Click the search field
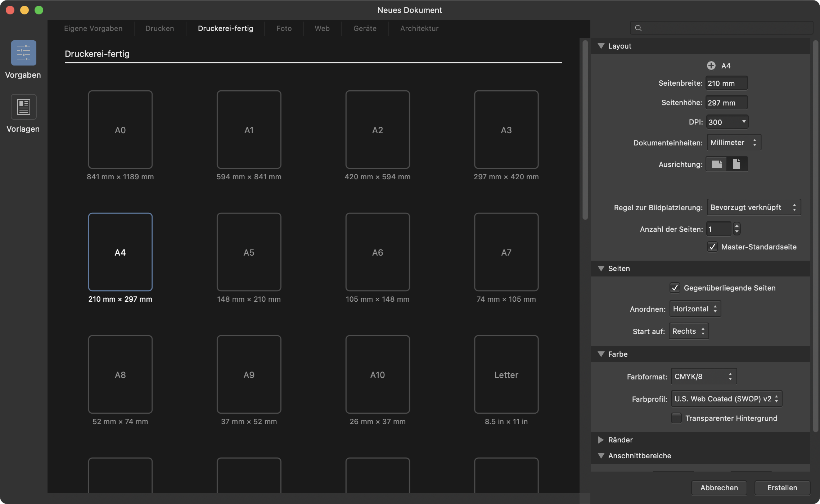Image resolution: width=820 pixels, height=504 pixels. [x=721, y=28]
